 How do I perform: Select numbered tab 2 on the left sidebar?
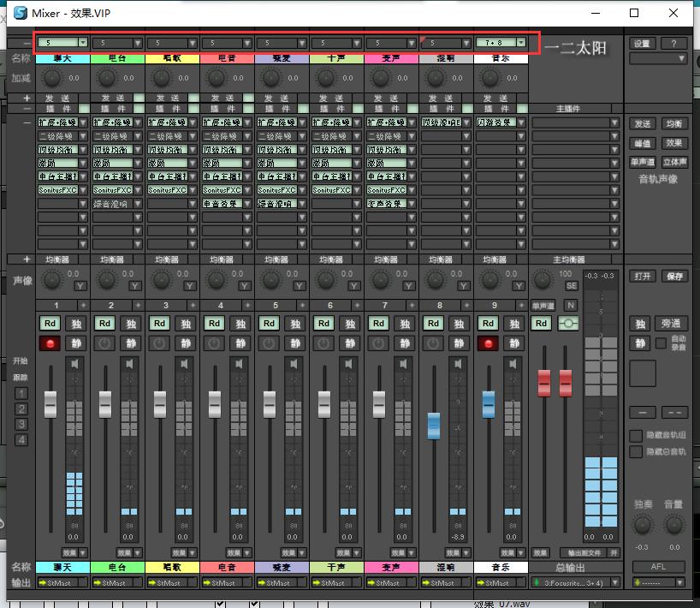point(21,409)
